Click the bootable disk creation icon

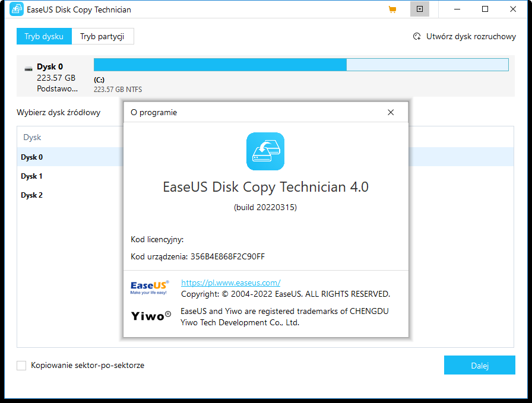pos(417,36)
